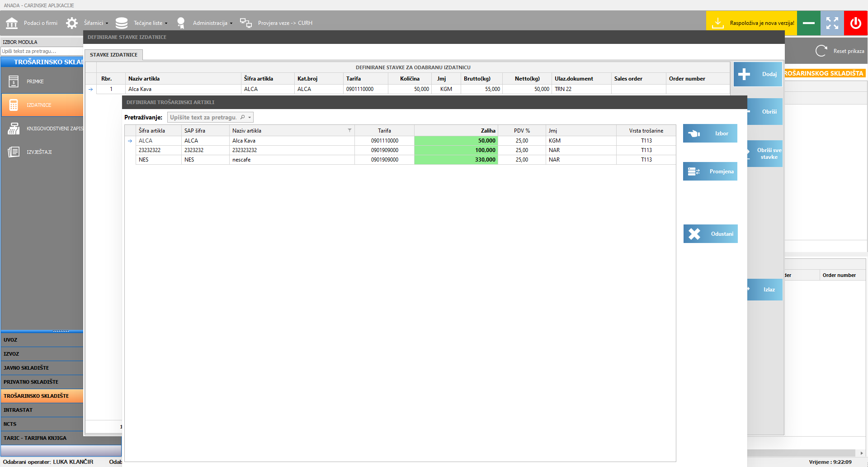
Task: Sort by Zaliha column header
Action: click(456, 130)
